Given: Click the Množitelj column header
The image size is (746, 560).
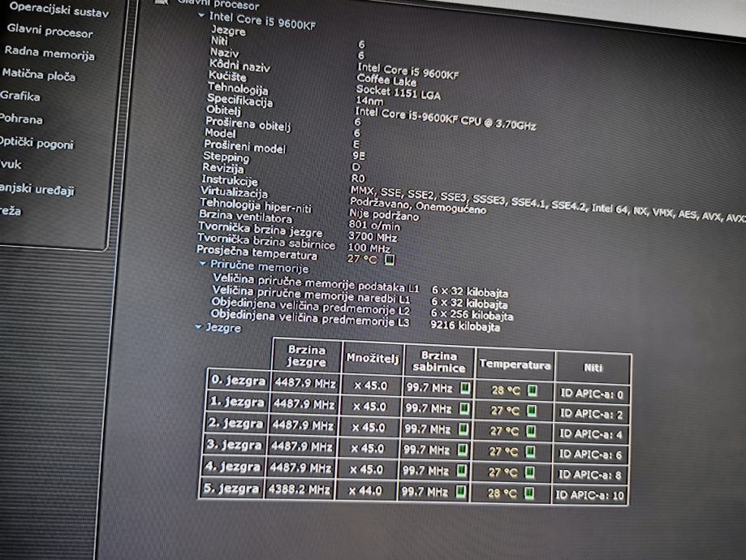Looking at the screenshot, I should (373, 358).
